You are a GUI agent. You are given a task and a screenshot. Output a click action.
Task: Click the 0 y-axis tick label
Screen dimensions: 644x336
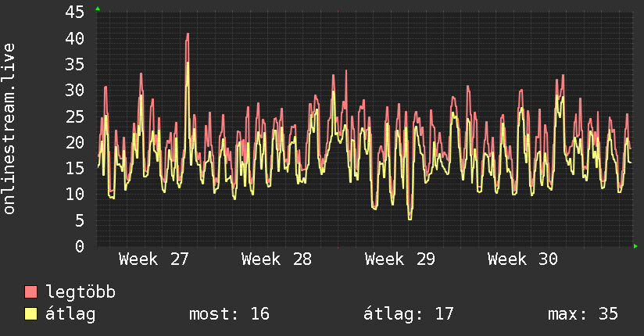(x=80, y=246)
